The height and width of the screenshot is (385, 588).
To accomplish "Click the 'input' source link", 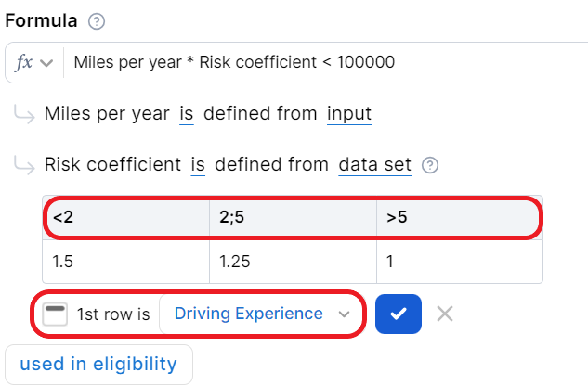I will pyautogui.click(x=349, y=114).
